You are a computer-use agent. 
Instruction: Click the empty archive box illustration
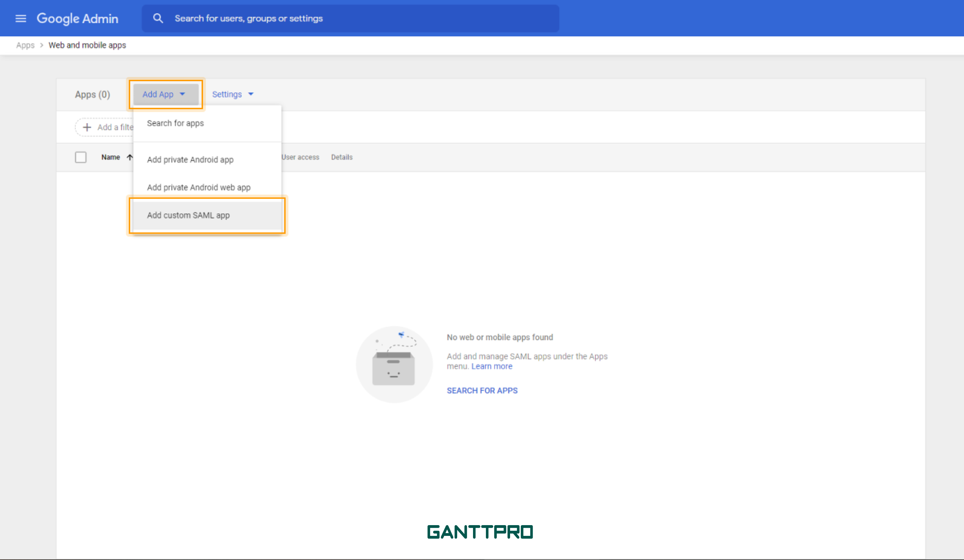(394, 364)
